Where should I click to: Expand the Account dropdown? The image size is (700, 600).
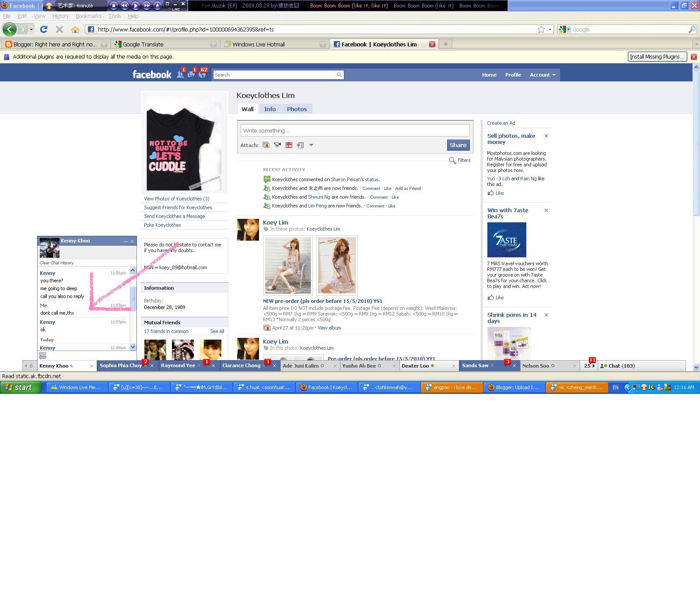tap(542, 75)
